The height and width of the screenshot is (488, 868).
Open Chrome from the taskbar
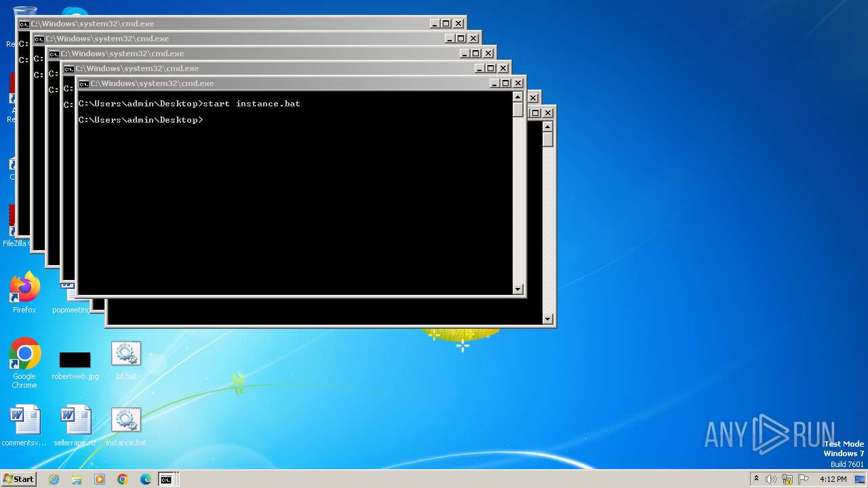tap(123, 479)
